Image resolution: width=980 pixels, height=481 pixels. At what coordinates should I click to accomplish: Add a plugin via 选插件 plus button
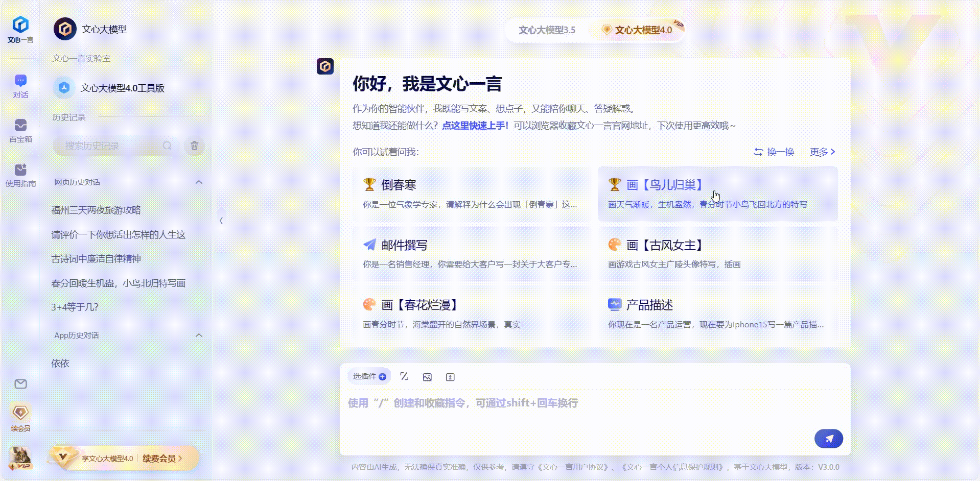[x=383, y=376]
